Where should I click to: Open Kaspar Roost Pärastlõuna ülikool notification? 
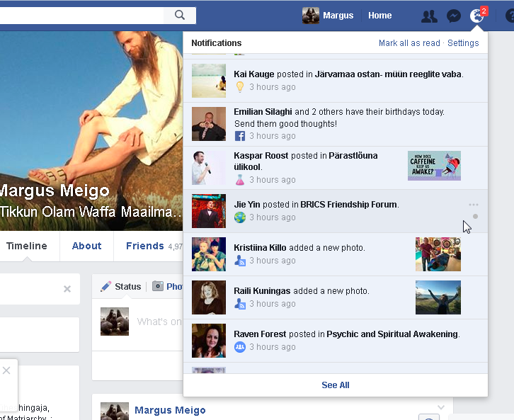(x=336, y=168)
